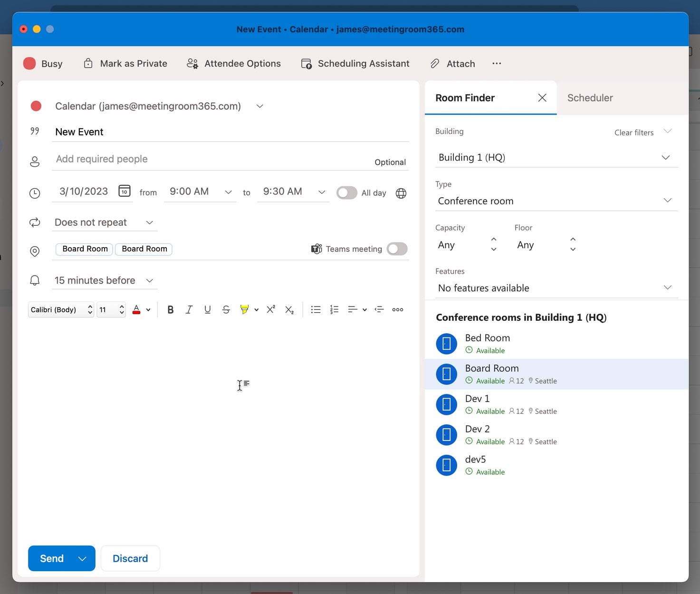Click the Dev 1 room icon
700x594 pixels.
[x=447, y=404]
